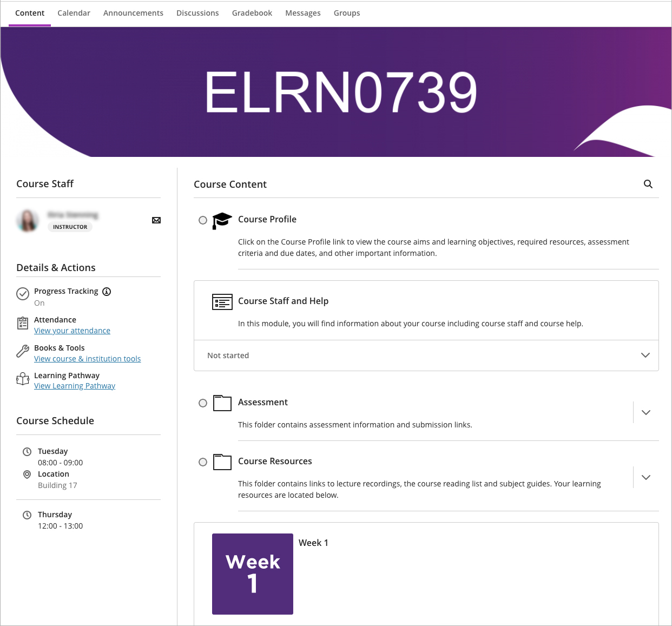This screenshot has width=672, height=626.
Task: Expand the Course Resources folder
Action: coord(645,477)
